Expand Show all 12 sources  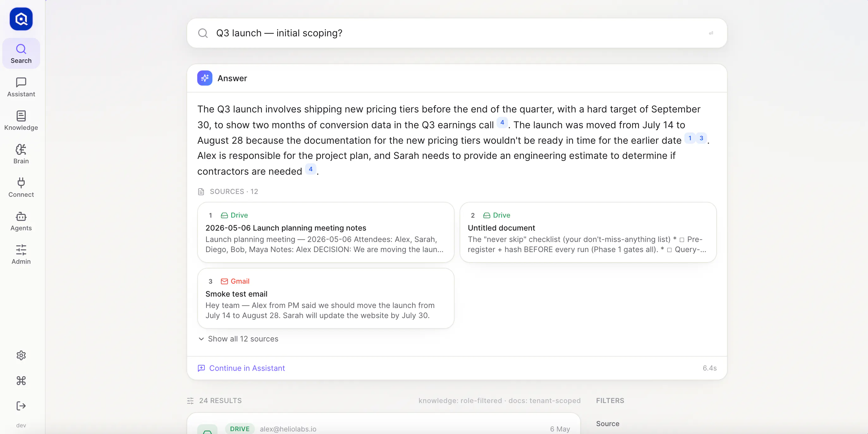tap(238, 339)
